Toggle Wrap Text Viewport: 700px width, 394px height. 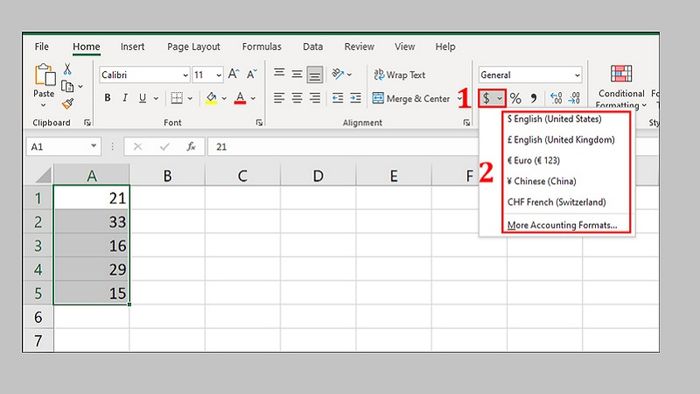tap(400, 75)
